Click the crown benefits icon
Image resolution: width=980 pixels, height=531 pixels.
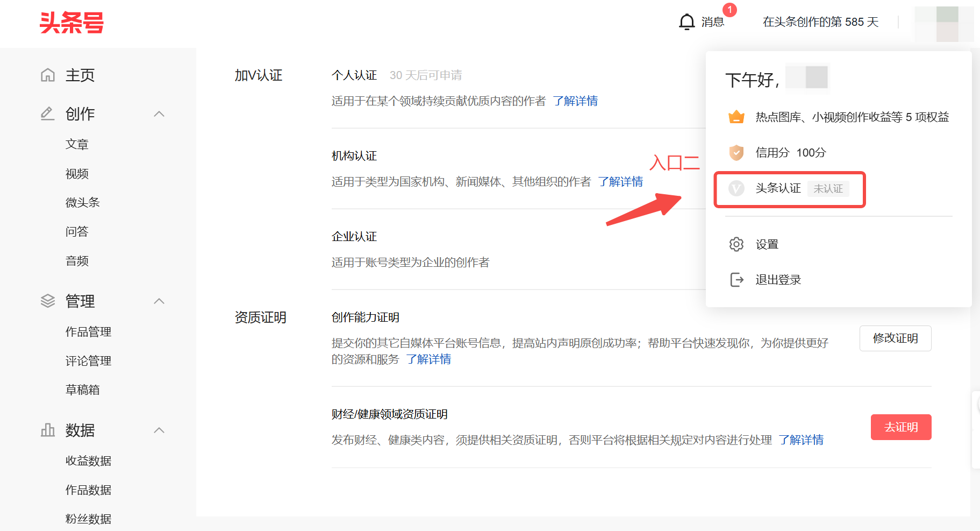(736, 117)
